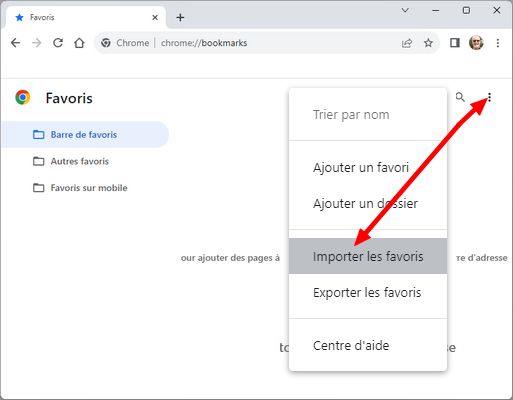The height and width of the screenshot is (400, 513).
Task: Choose Trier par nom menu entry
Action: [x=368, y=115]
